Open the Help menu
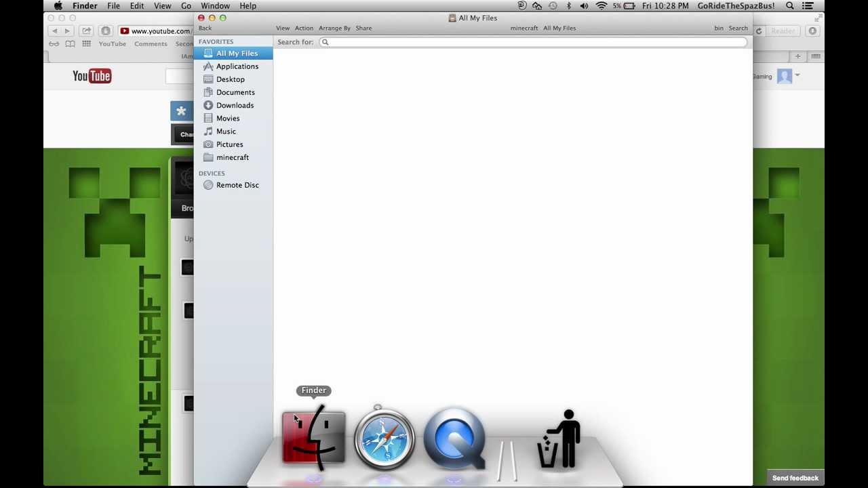This screenshot has height=488, width=868. 248,6
